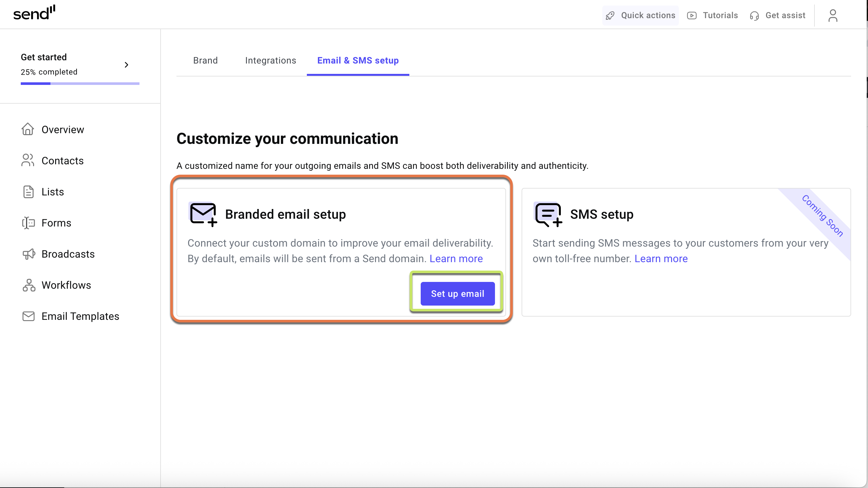Click the Tutorials play icon
The width and height of the screenshot is (868, 488).
coord(692,16)
